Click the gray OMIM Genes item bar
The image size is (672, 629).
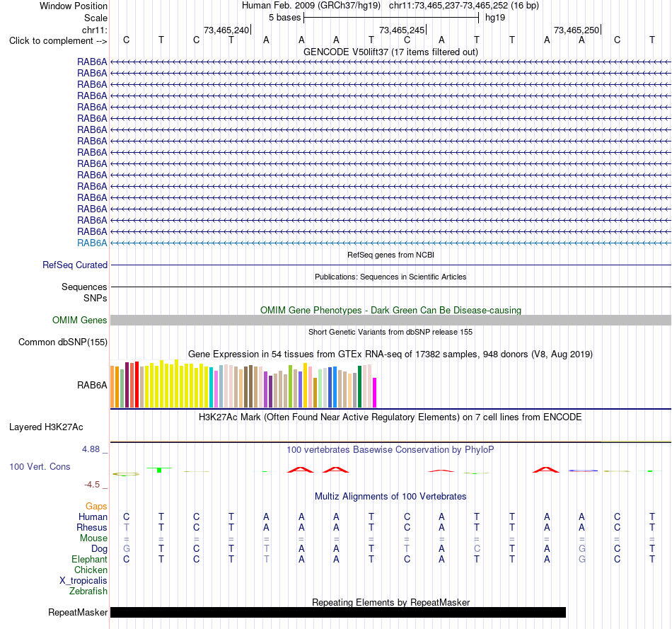[x=390, y=320]
